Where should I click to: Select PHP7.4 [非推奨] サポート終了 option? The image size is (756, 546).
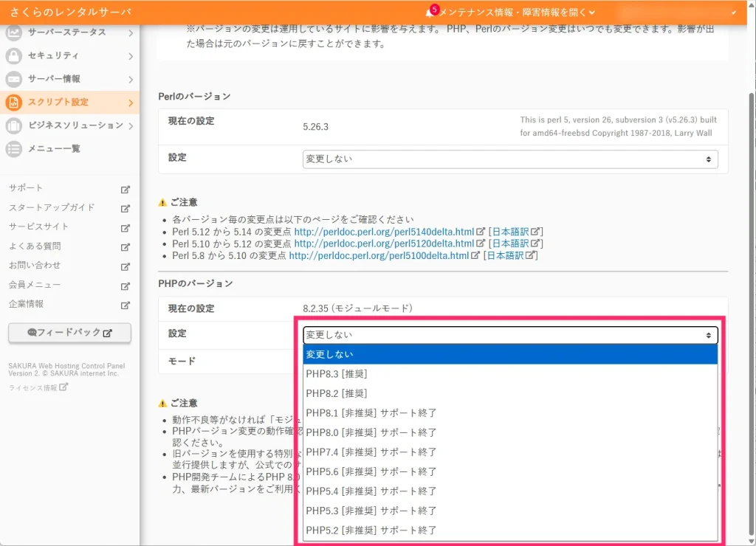[510, 452]
